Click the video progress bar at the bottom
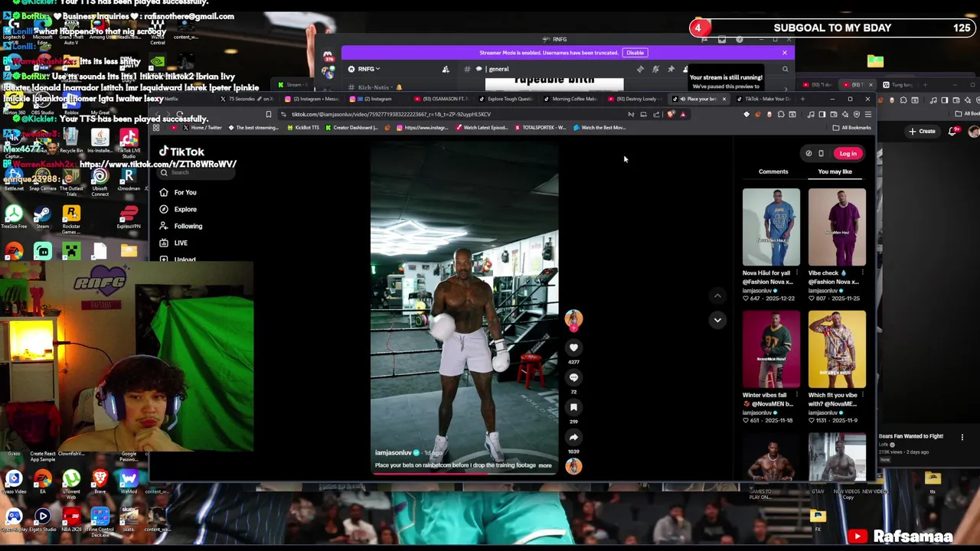The image size is (980, 551). 465,473
